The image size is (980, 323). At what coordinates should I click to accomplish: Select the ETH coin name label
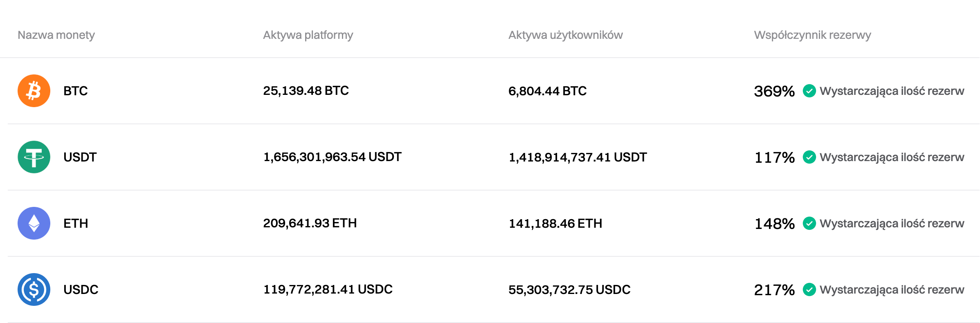76,223
